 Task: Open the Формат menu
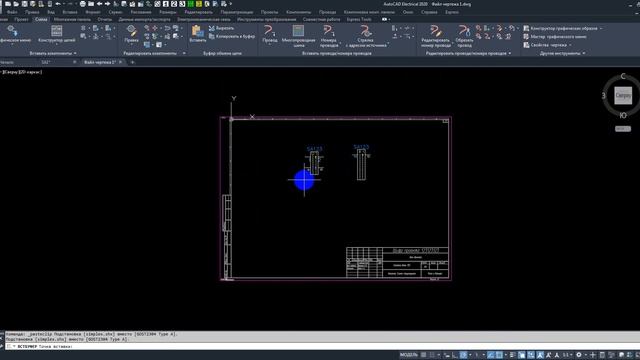[93, 12]
